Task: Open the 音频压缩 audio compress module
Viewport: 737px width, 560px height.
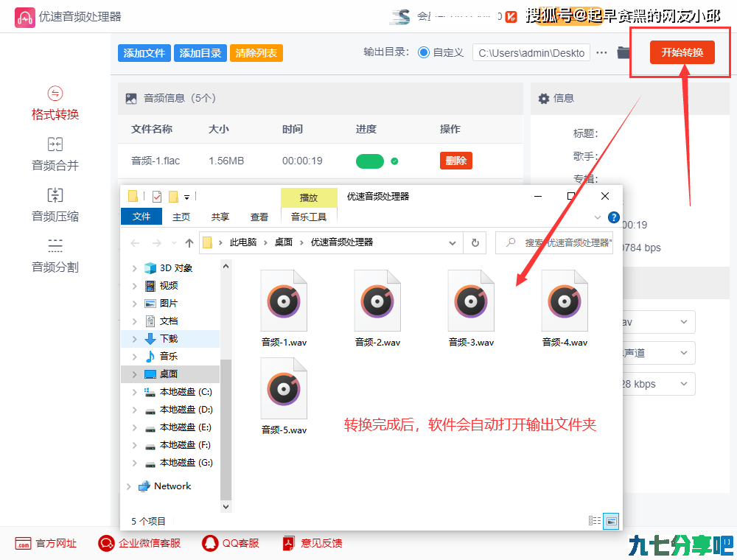Action: click(x=55, y=206)
